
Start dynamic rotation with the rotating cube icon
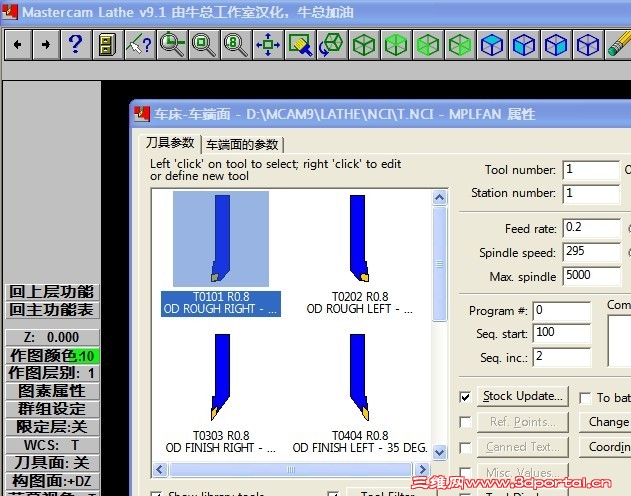click(332, 44)
